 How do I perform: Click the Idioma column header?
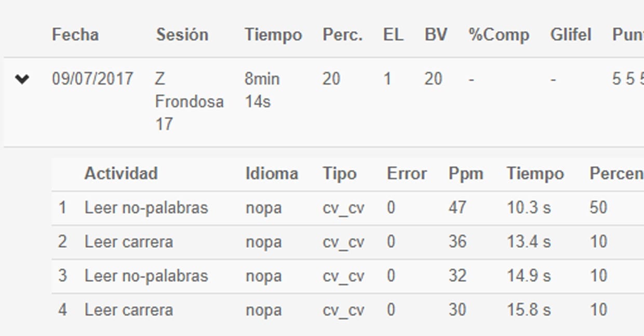point(272,173)
